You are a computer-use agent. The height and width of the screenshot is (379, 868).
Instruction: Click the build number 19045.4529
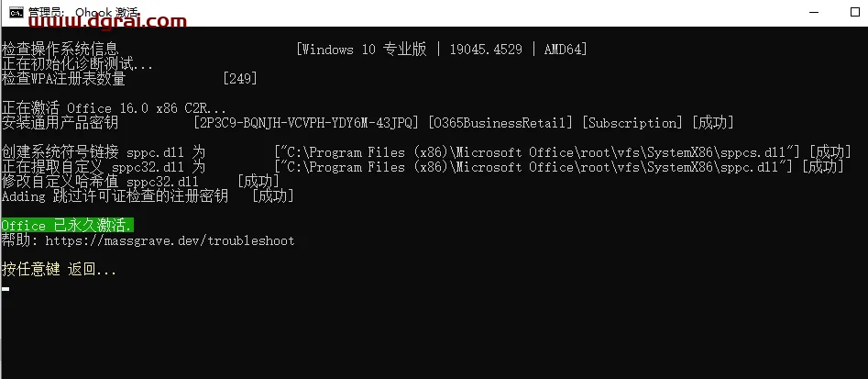click(486, 50)
